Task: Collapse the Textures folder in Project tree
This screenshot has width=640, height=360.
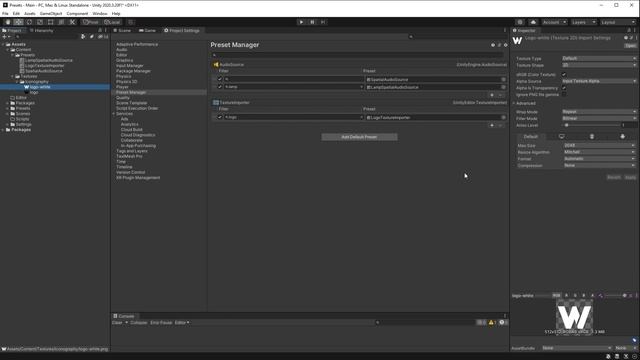Action: (12, 76)
